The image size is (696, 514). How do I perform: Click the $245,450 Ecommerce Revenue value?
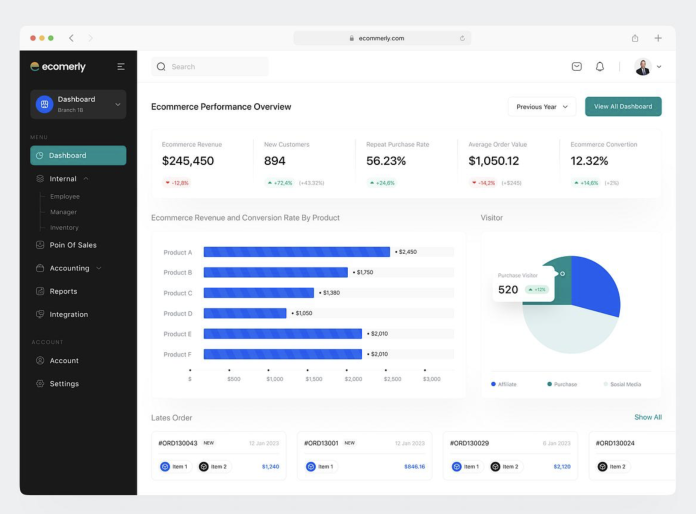click(188, 161)
